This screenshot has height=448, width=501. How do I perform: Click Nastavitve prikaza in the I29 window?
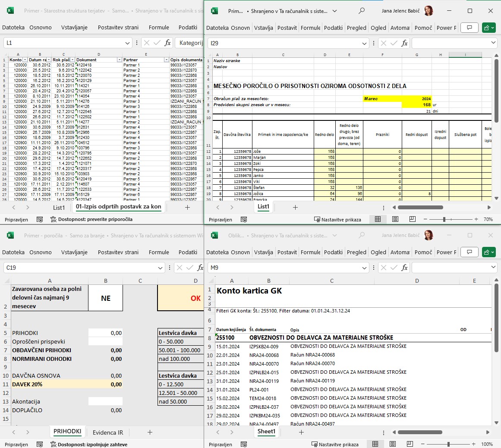pyautogui.click(x=338, y=220)
